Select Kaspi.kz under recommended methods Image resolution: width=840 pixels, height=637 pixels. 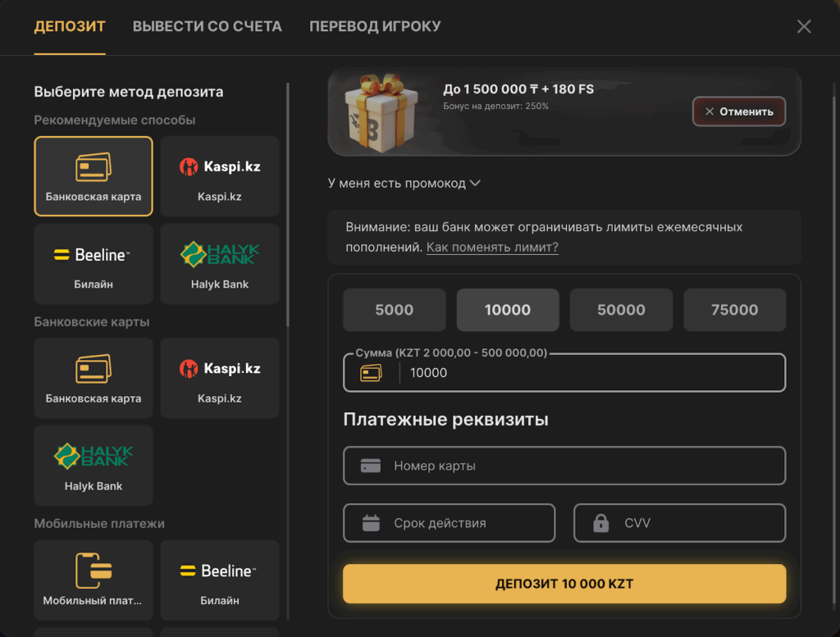(219, 176)
